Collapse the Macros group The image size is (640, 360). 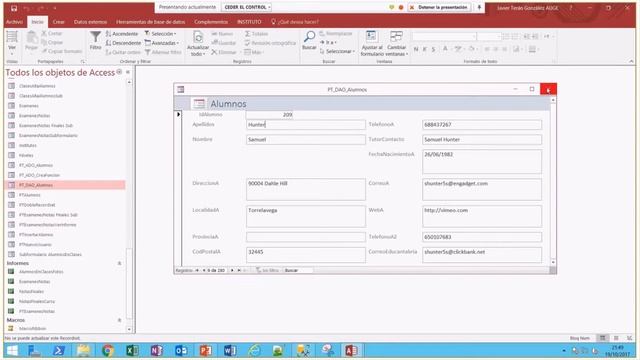pos(120,320)
